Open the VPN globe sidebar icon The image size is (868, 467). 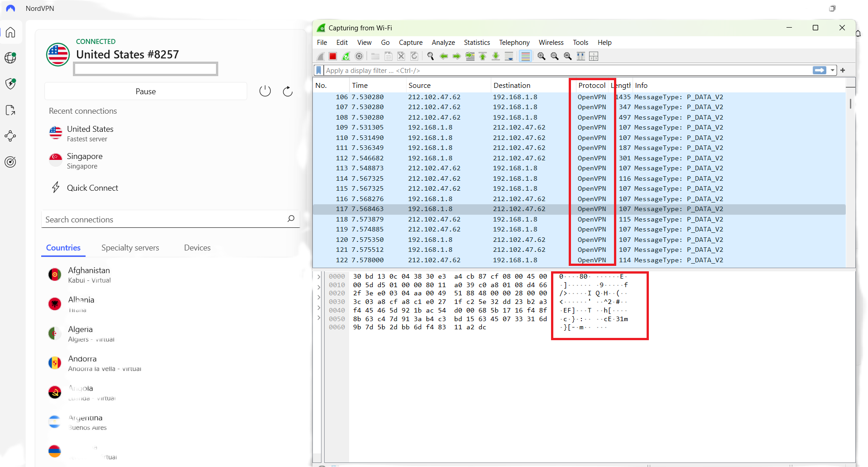(10, 58)
